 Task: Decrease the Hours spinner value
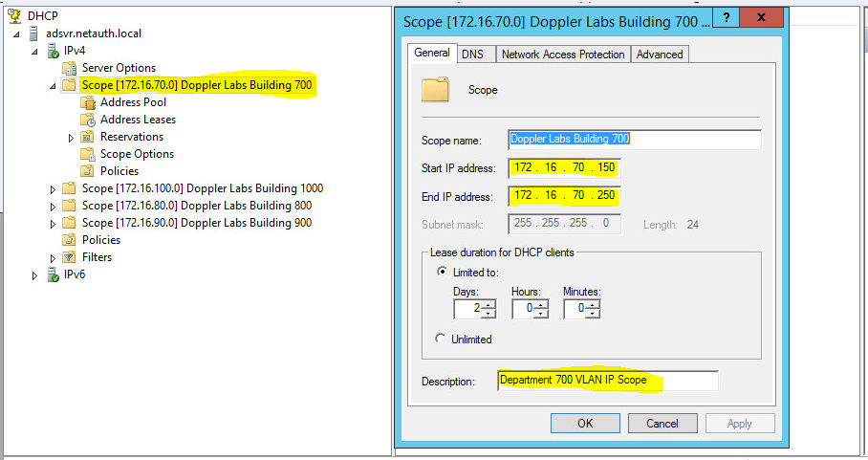(541, 314)
